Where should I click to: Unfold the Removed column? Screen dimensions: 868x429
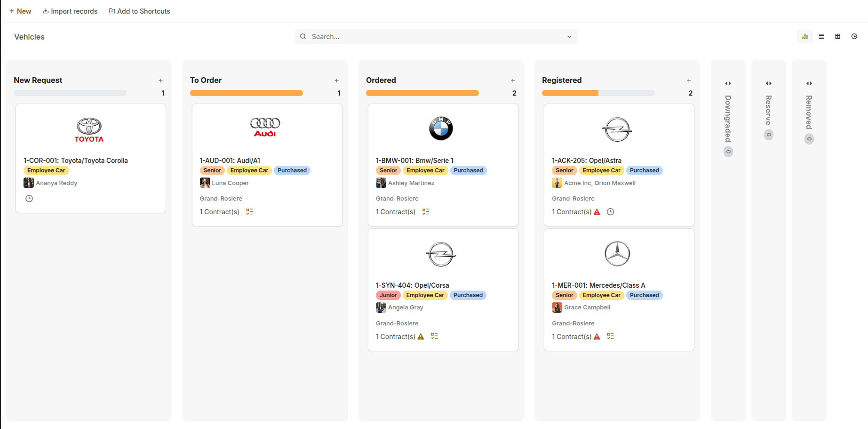[x=809, y=83]
